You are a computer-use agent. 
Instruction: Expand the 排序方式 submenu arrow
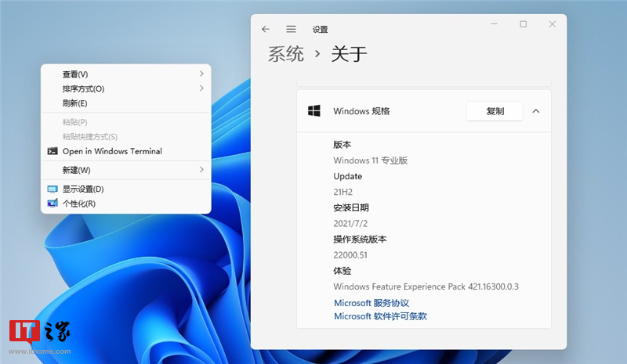tap(201, 88)
